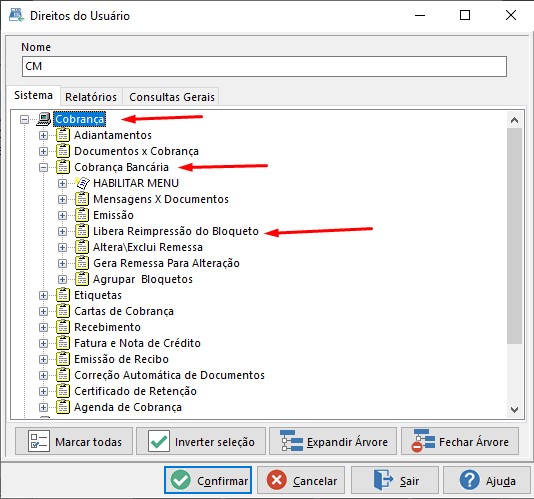Click the Certificado de Retenção clipboard icon
Screen dimensions: 534x499
coord(63,391)
